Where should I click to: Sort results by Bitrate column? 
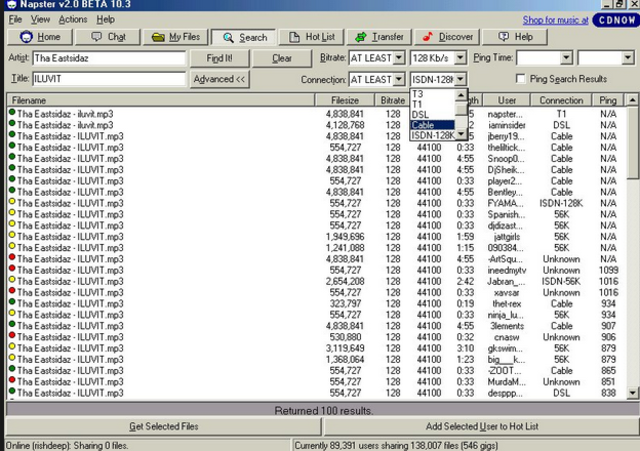point(392,100)
